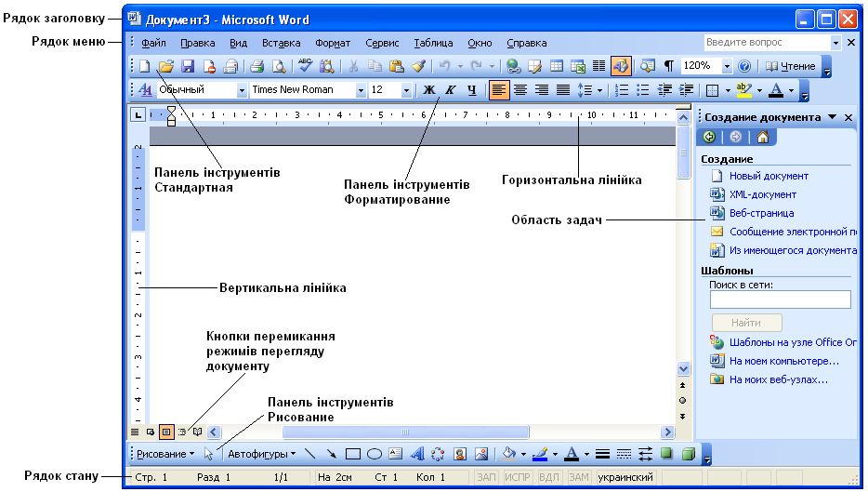The image size is (868, 492).
Task: Activate the Format Painter brush
Action: click(418, 66)
